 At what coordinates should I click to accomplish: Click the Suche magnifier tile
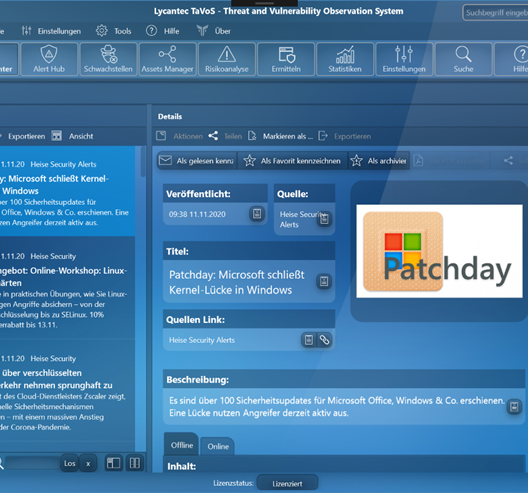point(463,59)
